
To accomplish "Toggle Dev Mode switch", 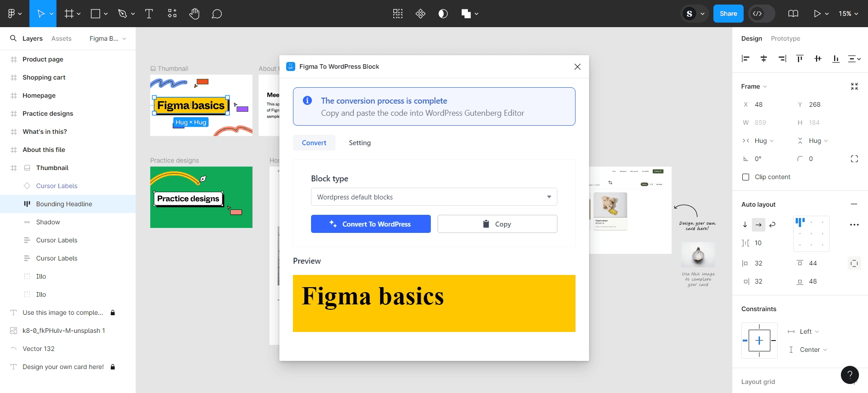I will [x=762, y=14].
